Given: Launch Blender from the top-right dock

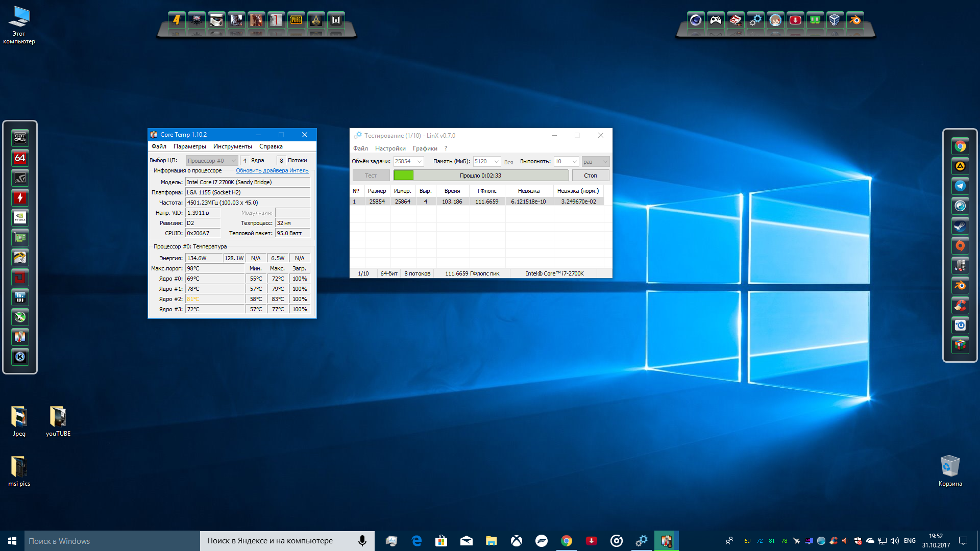Looking at the screenshot, I should coord(855,20).
